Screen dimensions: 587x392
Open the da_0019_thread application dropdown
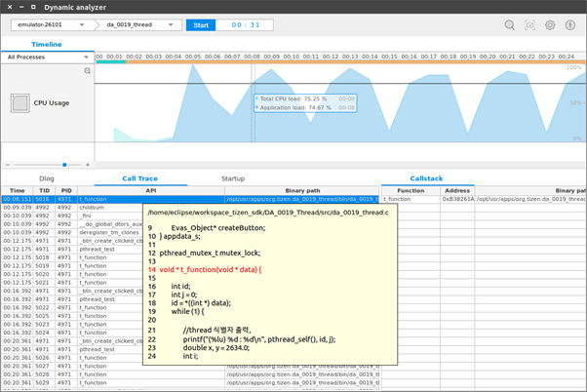point(137,25)
